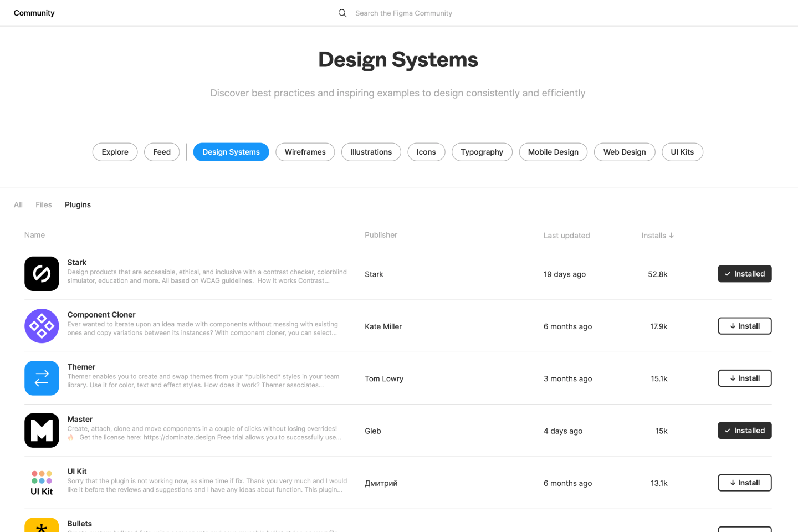Click the Publisher column header
The width and height of the screenshot is (798, 532).
pyautogui.click(x=381, y=235)
